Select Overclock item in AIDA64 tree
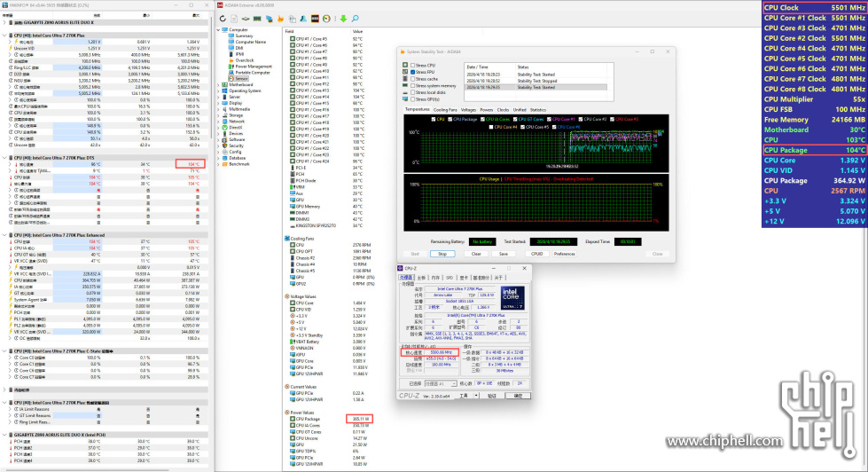 [x=244, y=60]
